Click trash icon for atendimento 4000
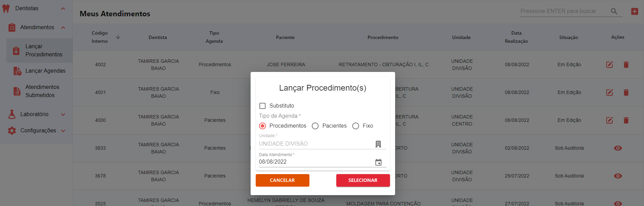This screenshot has height=206, width=644. (x=626, y=120)
